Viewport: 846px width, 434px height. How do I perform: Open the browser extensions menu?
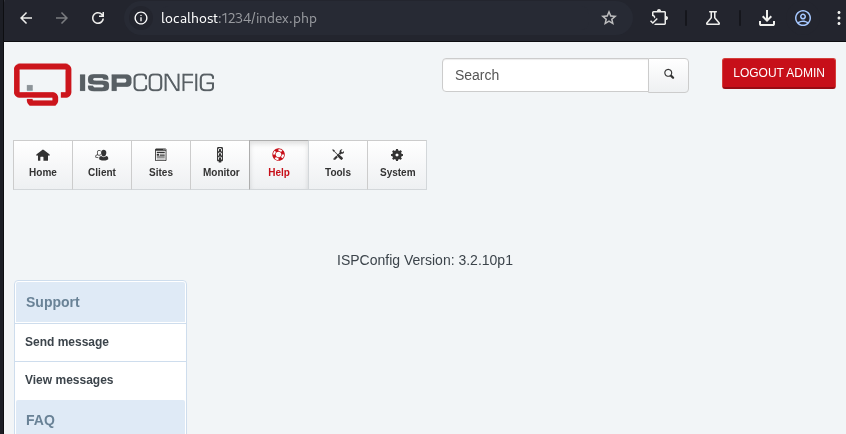tap(659, 18)
